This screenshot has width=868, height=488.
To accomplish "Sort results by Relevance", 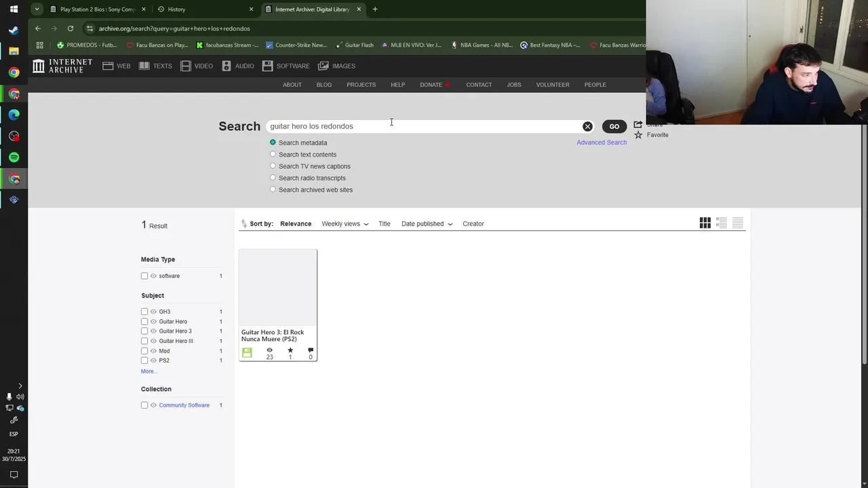I will coord(296,224).
